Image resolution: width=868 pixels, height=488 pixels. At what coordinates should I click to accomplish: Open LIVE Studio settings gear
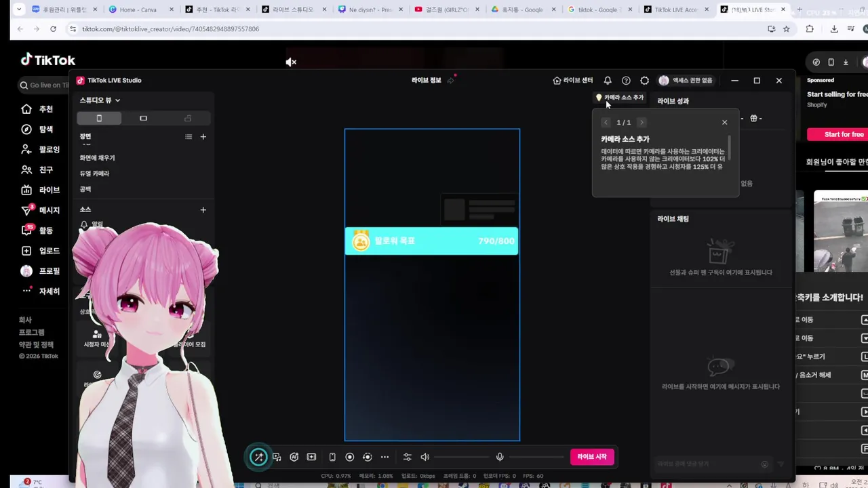tap(645, 80)
